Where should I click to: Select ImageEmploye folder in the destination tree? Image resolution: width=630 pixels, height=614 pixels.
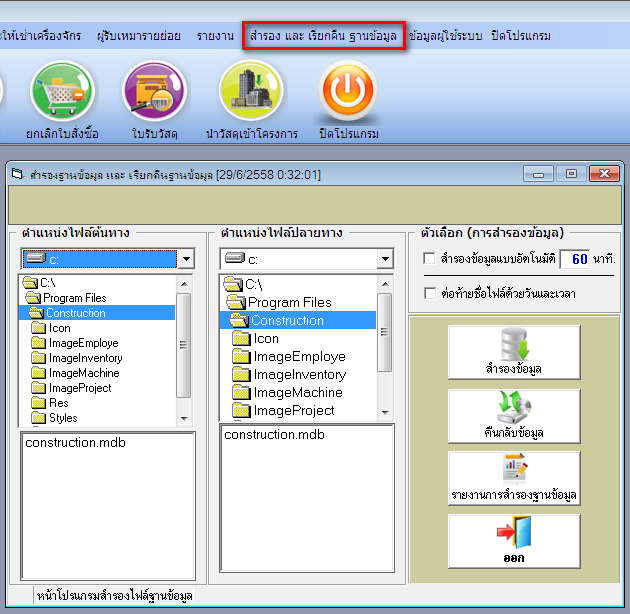[289, 356]
